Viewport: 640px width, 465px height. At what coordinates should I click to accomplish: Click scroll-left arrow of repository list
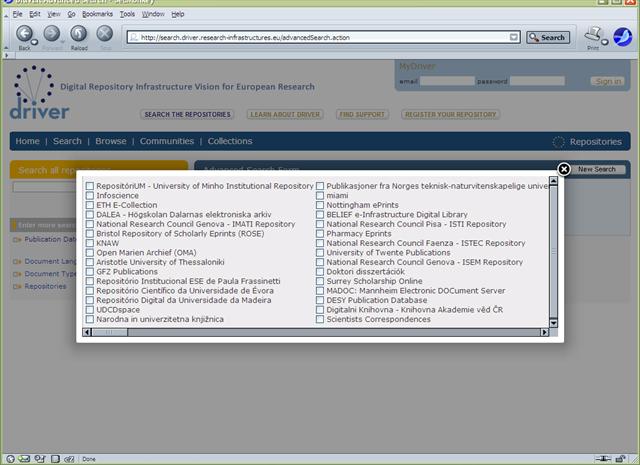pyautogui.click(x=87, y=332)
